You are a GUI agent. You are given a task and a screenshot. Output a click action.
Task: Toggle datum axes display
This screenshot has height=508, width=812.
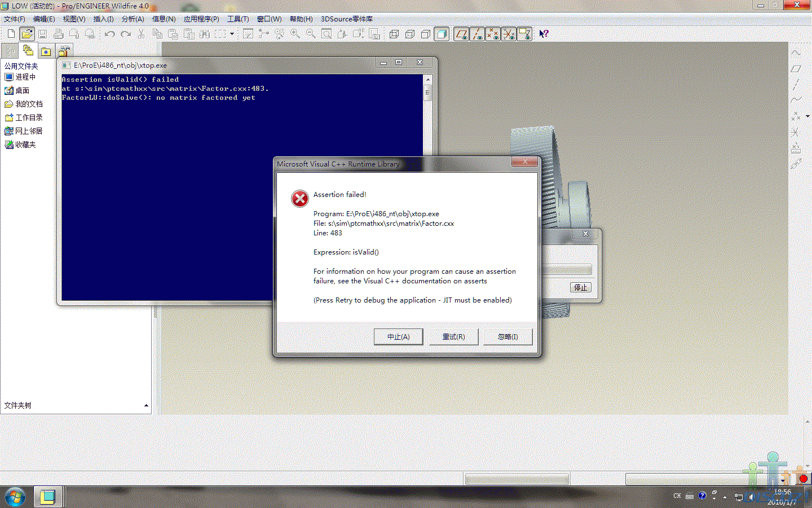pos(477,34)
